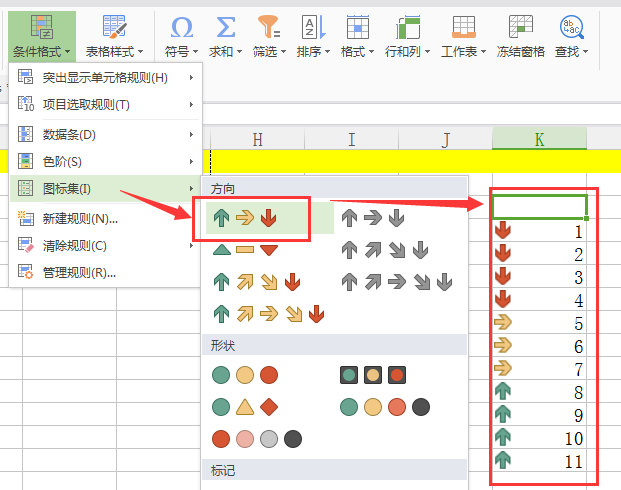Select the three colored arrows icon set

(245, 218)
